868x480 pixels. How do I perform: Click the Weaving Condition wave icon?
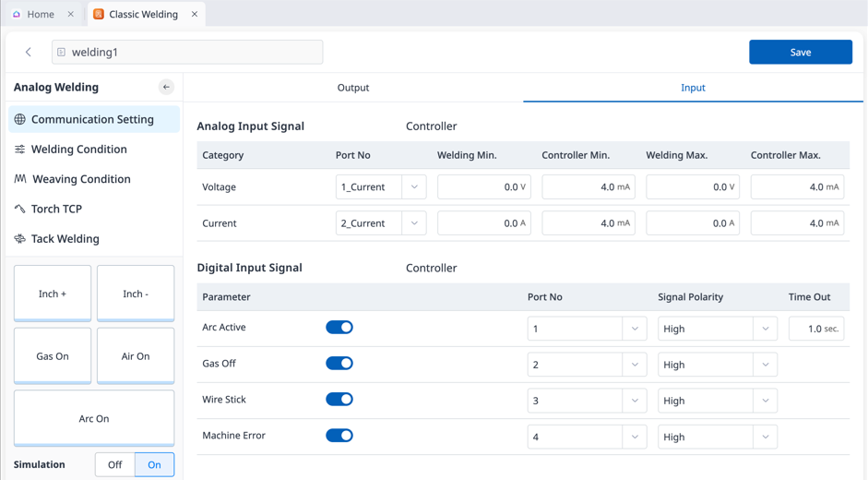[20, 179]
